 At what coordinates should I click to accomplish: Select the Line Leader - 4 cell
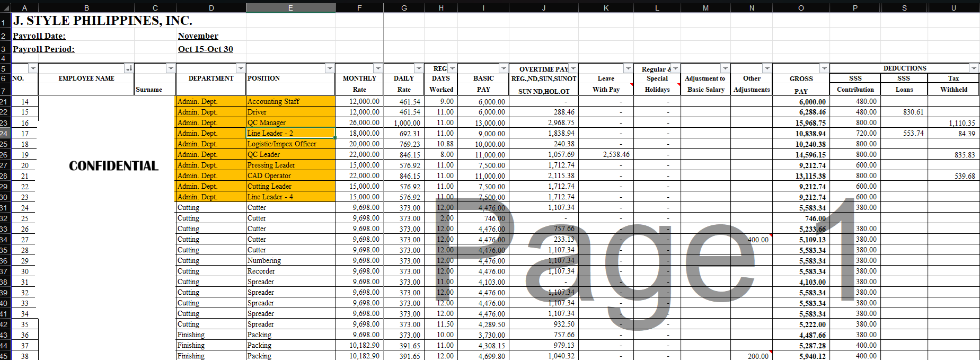pos(290,197)
